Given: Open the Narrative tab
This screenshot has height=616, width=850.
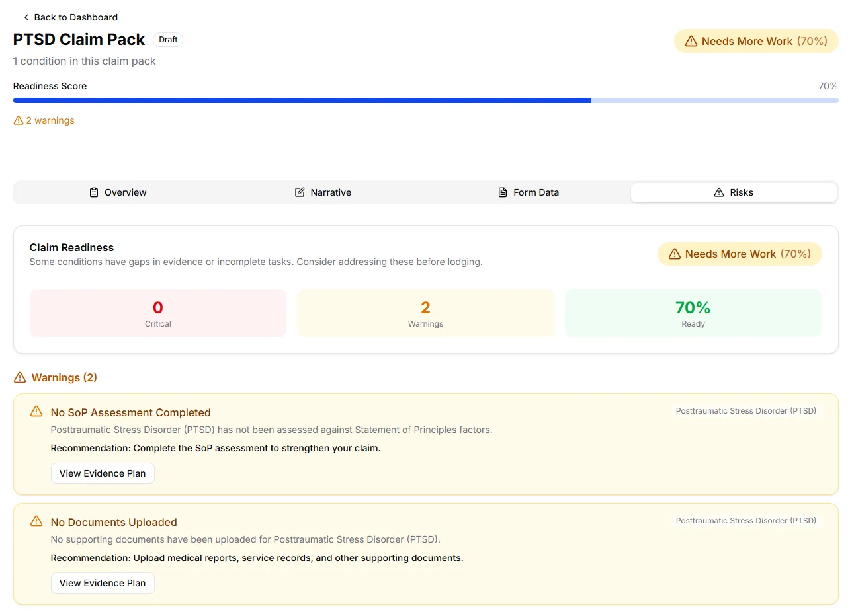Looking at the screenshot, I should point(323,192).
